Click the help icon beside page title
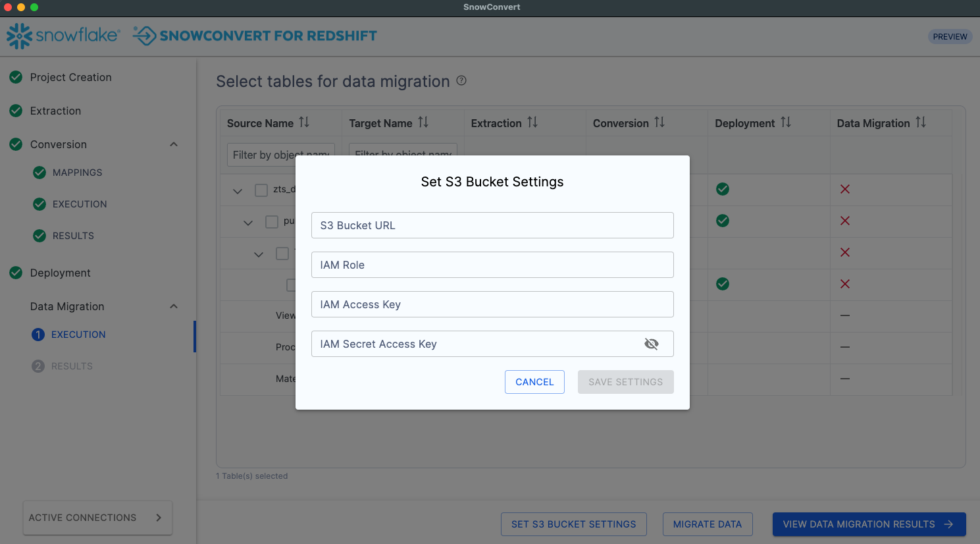 coord(461,80)
